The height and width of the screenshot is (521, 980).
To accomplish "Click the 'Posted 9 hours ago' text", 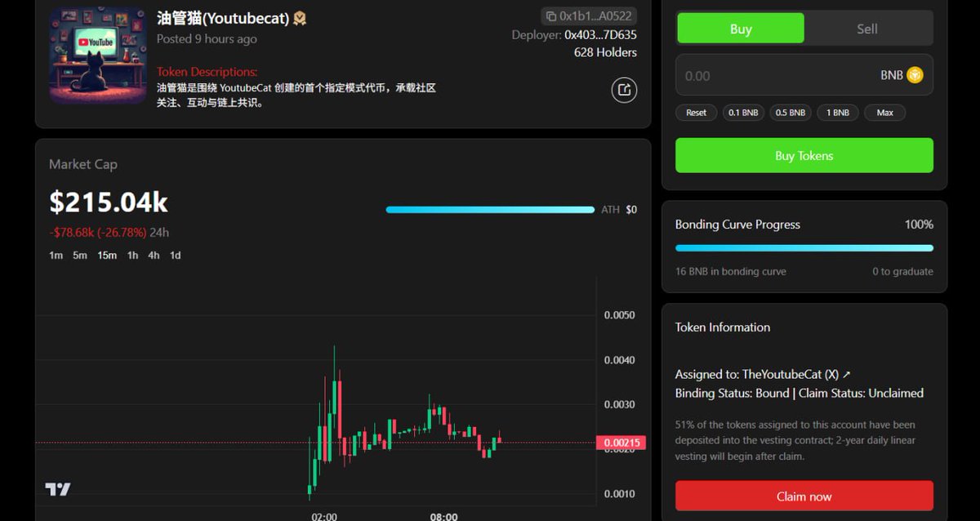I will tap(207, 39).
